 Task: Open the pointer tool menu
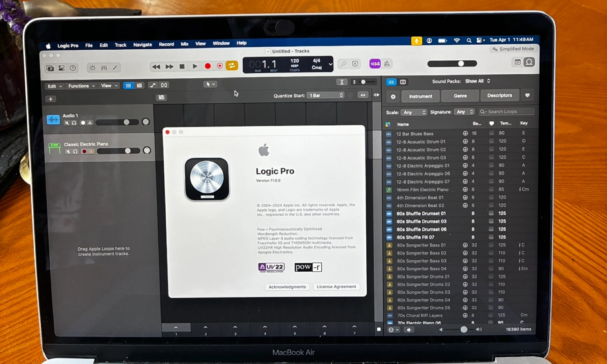tap(210, 84)
